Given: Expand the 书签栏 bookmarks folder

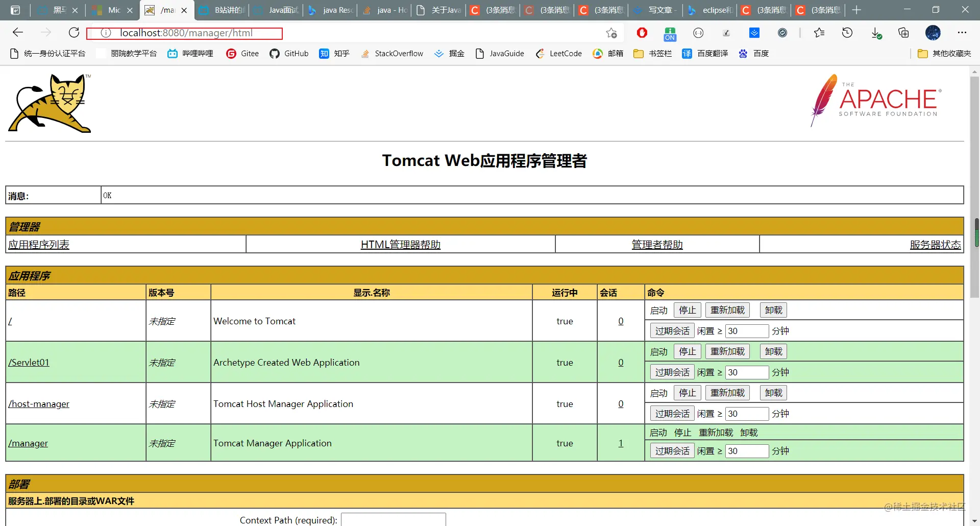Looking at the screenshot, I should 652,54.
